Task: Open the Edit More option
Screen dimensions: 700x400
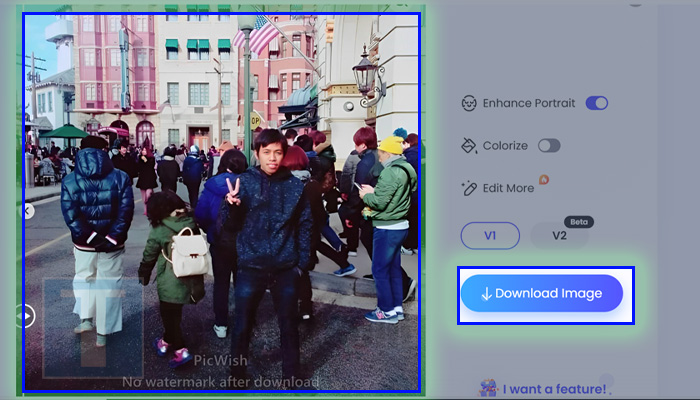Action: point(508,188)
